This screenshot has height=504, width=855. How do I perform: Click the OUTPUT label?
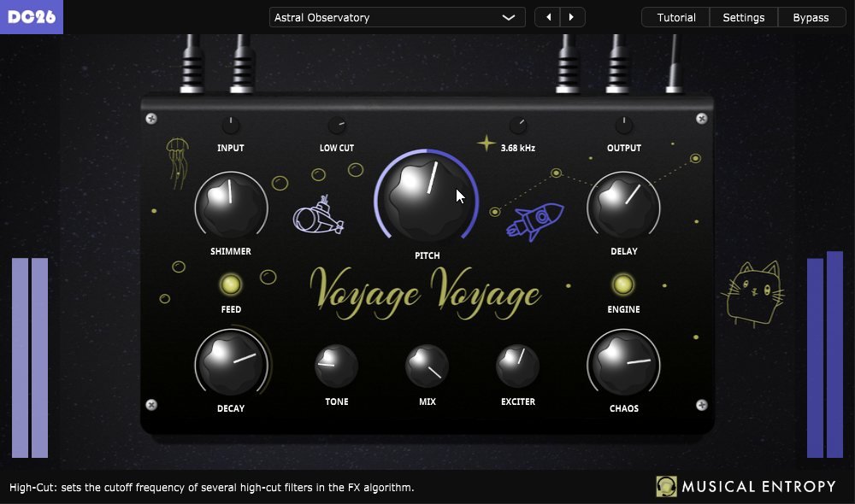[x=624, y=148]
